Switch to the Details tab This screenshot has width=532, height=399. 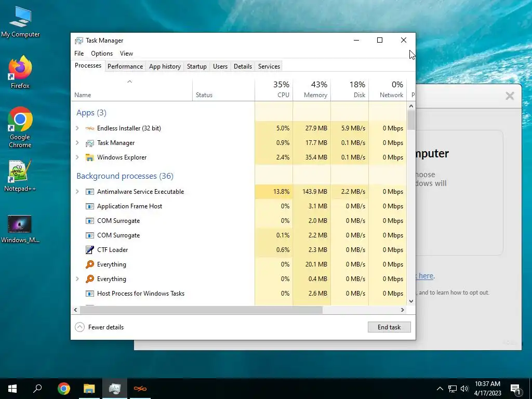click(243, 66)
